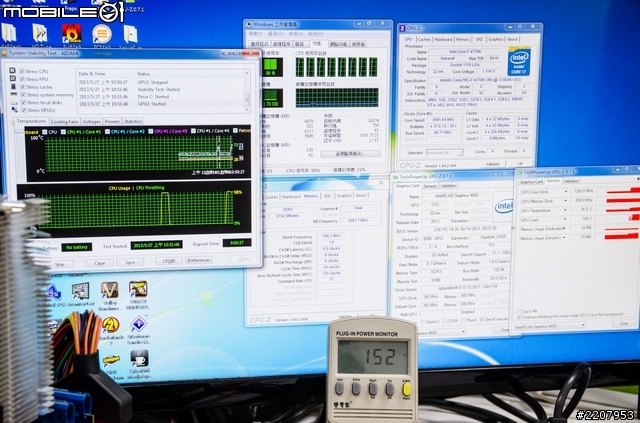Click the Stress system memory RAM icon
Viewport: 640px width, 423px height.
[x=13, y=94]
